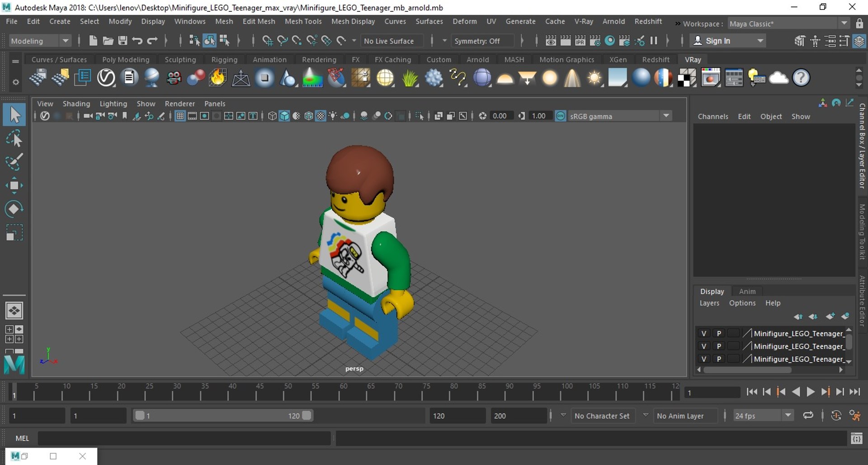
Task: Toggle playback P of second Minifigure layer
Action: coord(719,346)
